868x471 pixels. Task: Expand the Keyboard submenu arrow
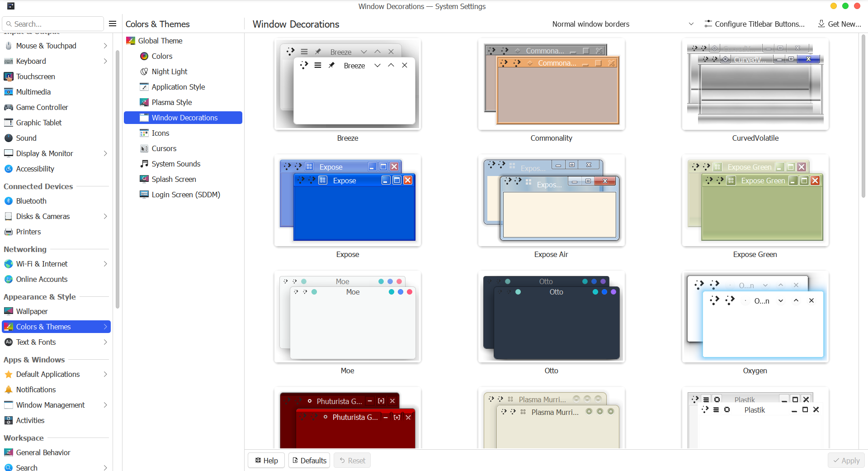pyautogui.click(x=105, y=61)
